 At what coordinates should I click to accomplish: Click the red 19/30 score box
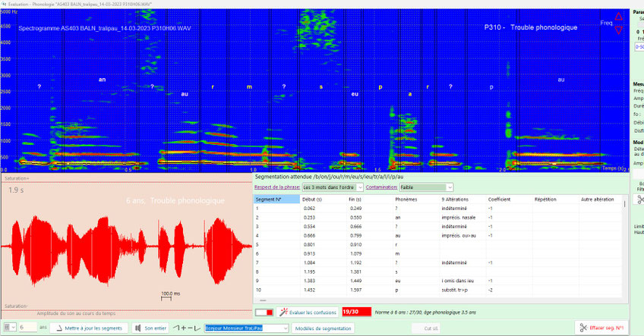pyautogui.click(x=357, y=312)
